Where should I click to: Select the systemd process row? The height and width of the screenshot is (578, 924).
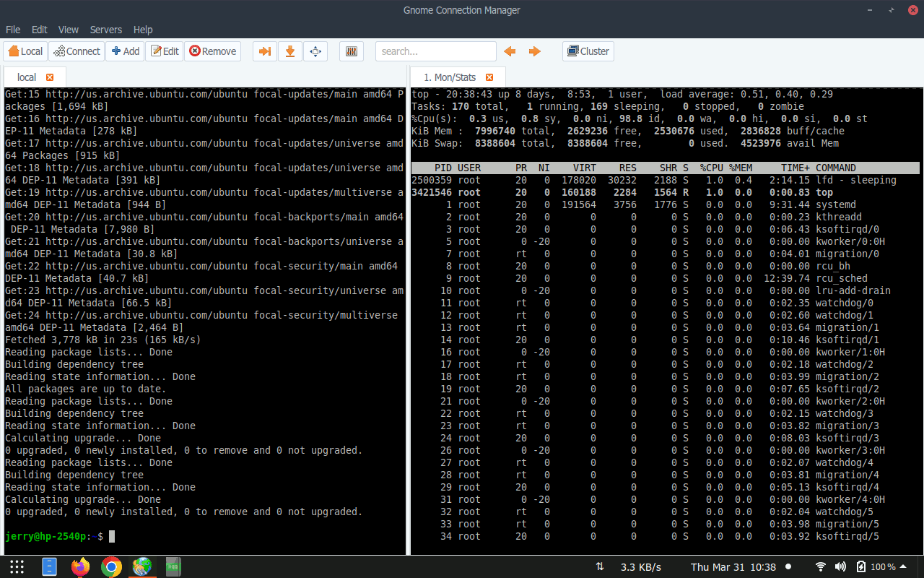click(x=665, y=204)
